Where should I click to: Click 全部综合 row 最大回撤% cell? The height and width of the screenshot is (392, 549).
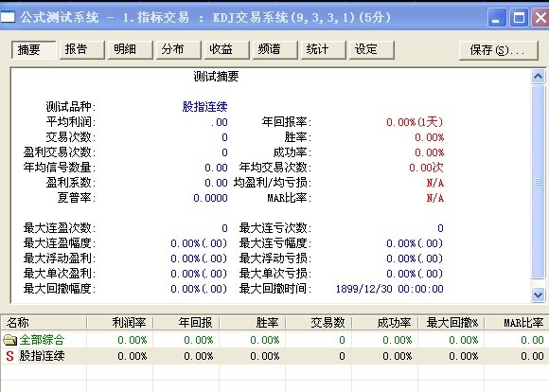click(x=452, y=340)
